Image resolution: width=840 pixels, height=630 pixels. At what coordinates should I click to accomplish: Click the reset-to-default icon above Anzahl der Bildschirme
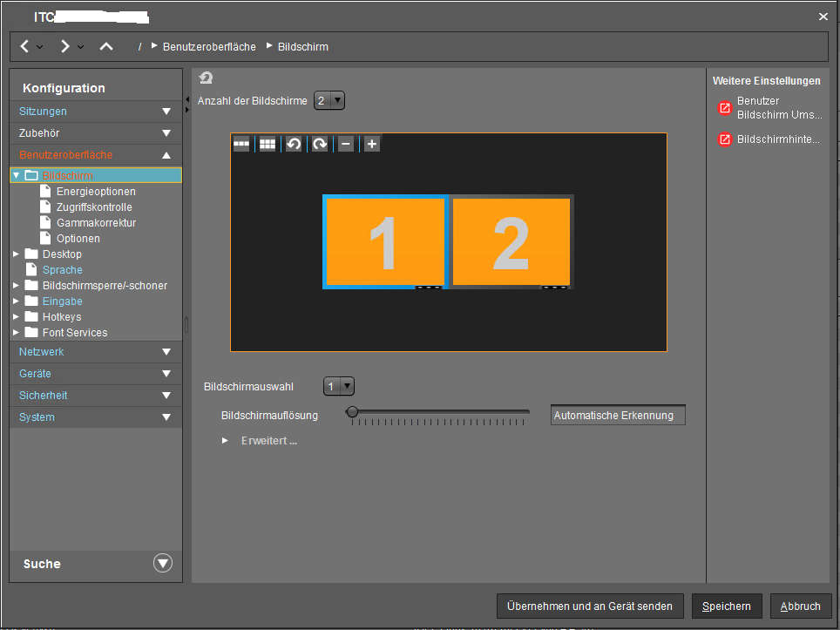(x=206, y=78)
